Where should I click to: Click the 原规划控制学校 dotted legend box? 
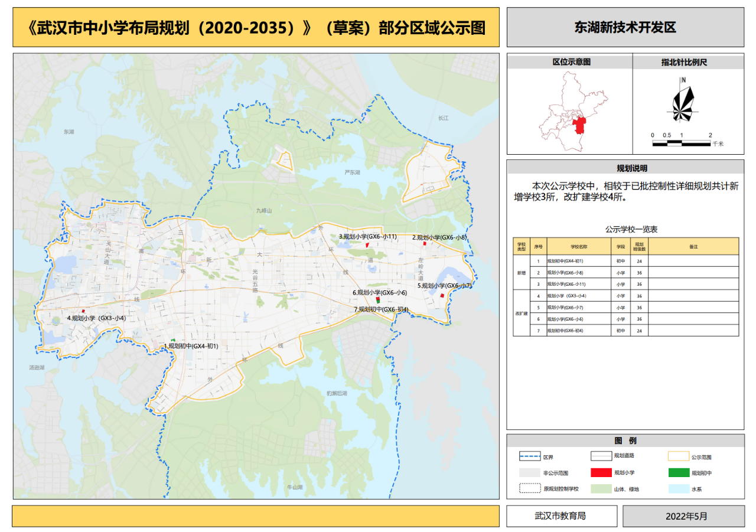pyautogui.click(x=530, y=488)
